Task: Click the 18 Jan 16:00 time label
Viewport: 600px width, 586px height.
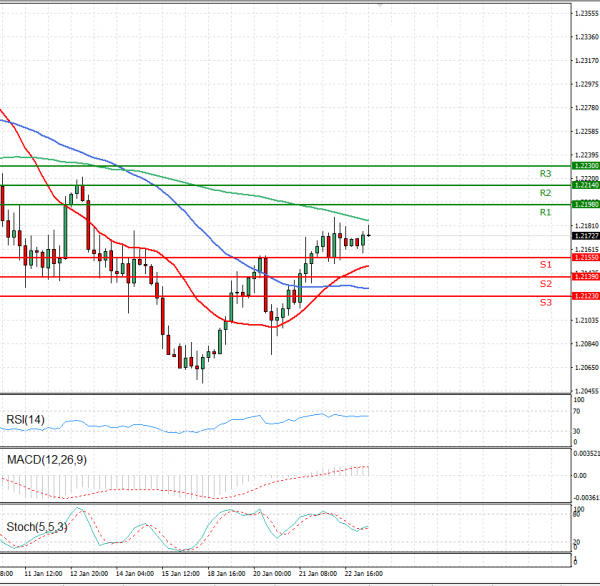Action: click(x=226, y=573)
